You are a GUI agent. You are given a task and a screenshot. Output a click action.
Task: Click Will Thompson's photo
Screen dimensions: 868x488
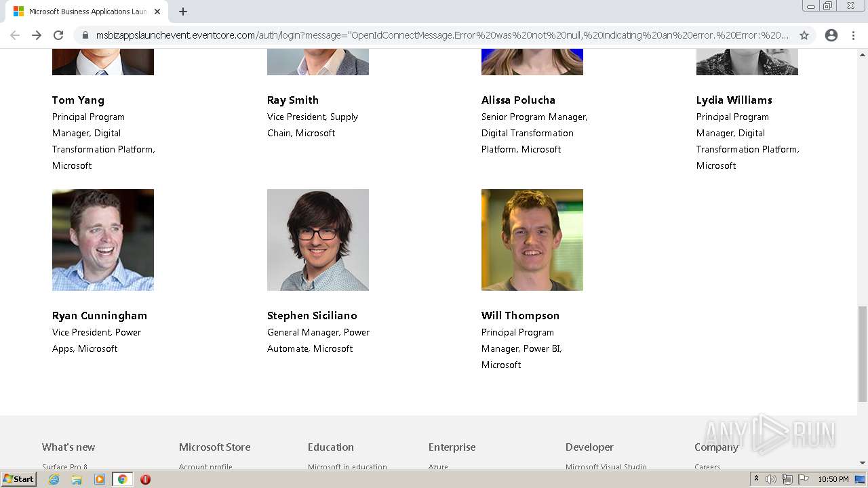point(532,240)
